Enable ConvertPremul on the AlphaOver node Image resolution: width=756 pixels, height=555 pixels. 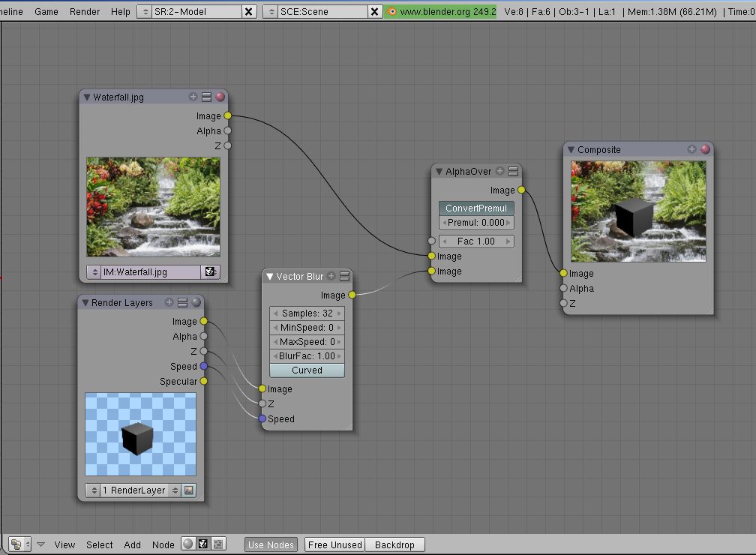pos(476,208)
